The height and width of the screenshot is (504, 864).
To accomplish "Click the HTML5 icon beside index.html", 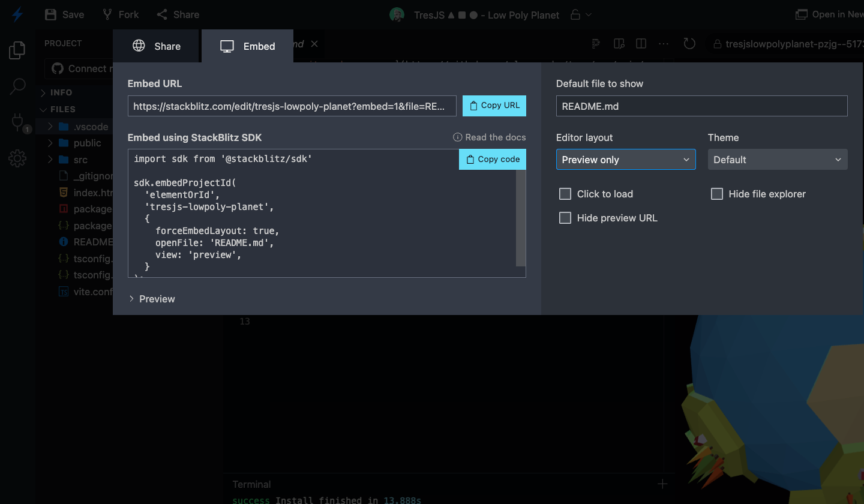I will pos(63,193).
